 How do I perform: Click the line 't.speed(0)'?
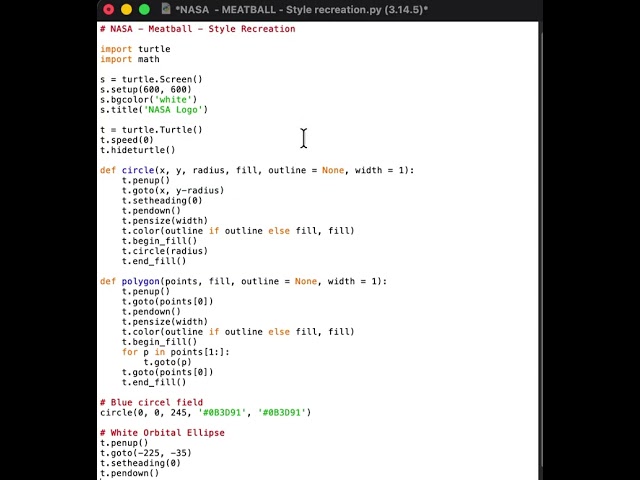[x=127, y=140]
